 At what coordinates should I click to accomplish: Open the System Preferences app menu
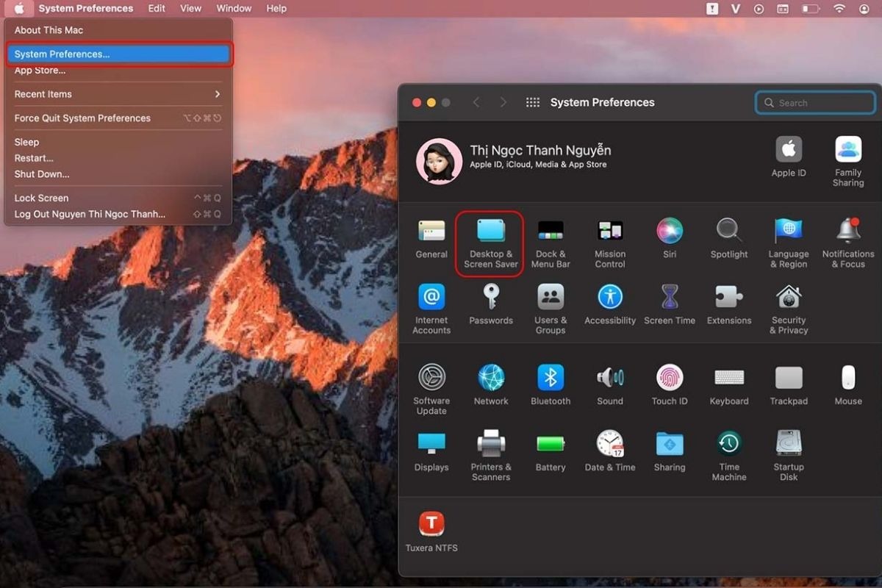[x=86, y=9]
